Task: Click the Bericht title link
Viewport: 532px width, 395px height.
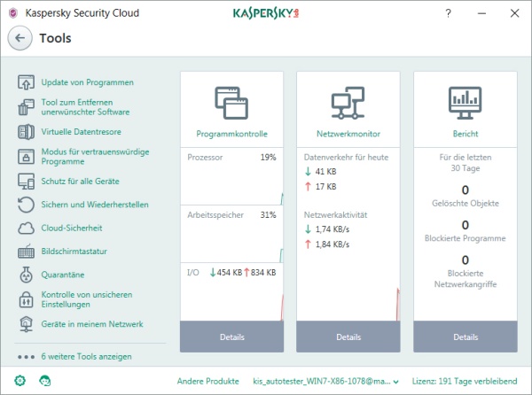Action: point(465,134)
